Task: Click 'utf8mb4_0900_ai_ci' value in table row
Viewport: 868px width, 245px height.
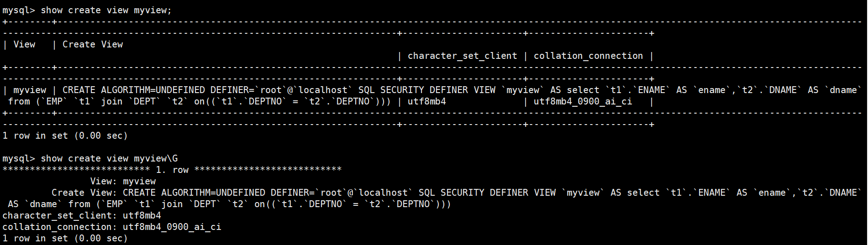Action: (583, 101)
